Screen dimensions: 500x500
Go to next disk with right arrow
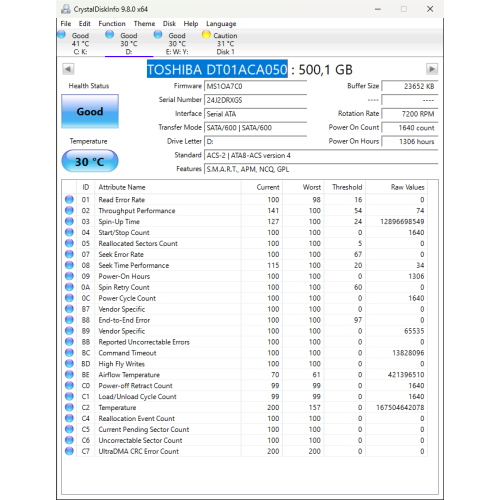[x=432, y=69]
